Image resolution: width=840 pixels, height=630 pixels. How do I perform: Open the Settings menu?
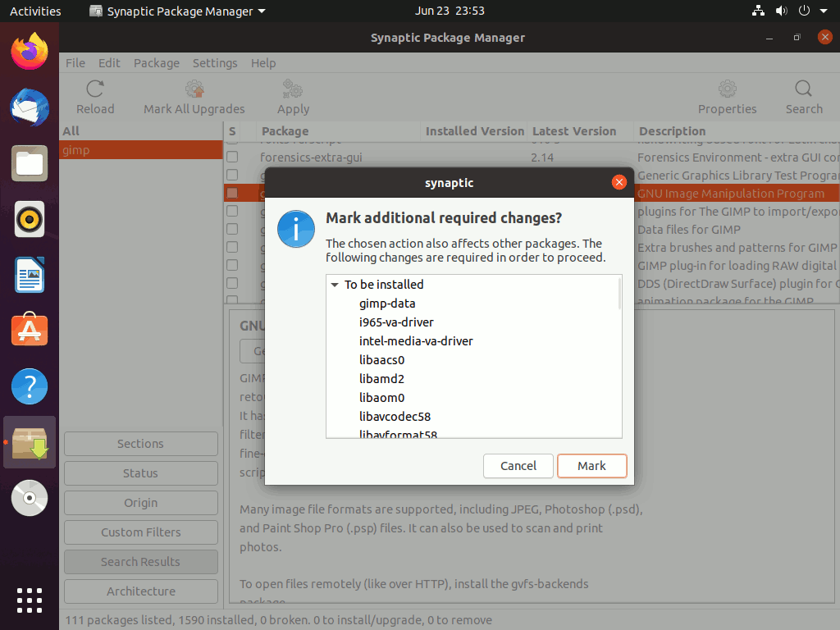215,62
